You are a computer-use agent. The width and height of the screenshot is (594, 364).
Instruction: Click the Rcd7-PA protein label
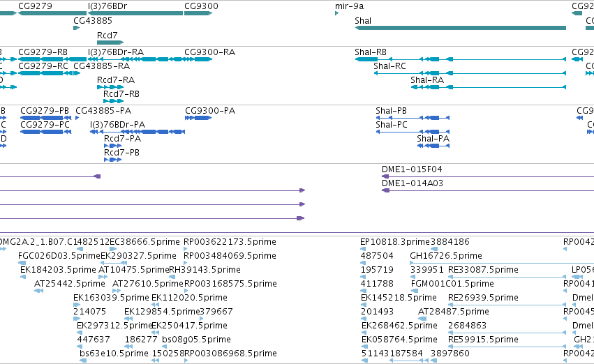[122, 139]
